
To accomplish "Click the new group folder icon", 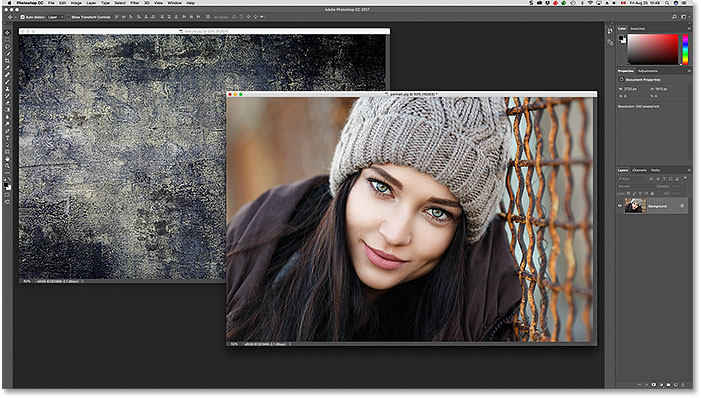I will click(668, 385).
